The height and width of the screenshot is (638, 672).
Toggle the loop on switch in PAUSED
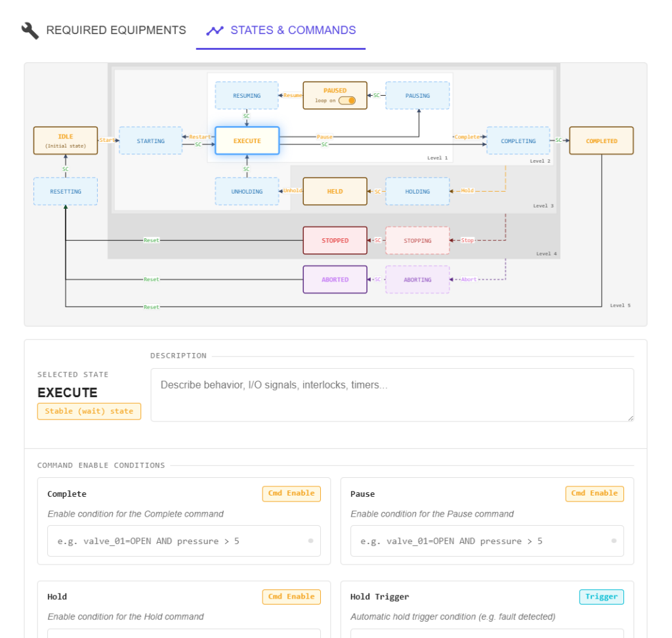click(x=346, y=100)
